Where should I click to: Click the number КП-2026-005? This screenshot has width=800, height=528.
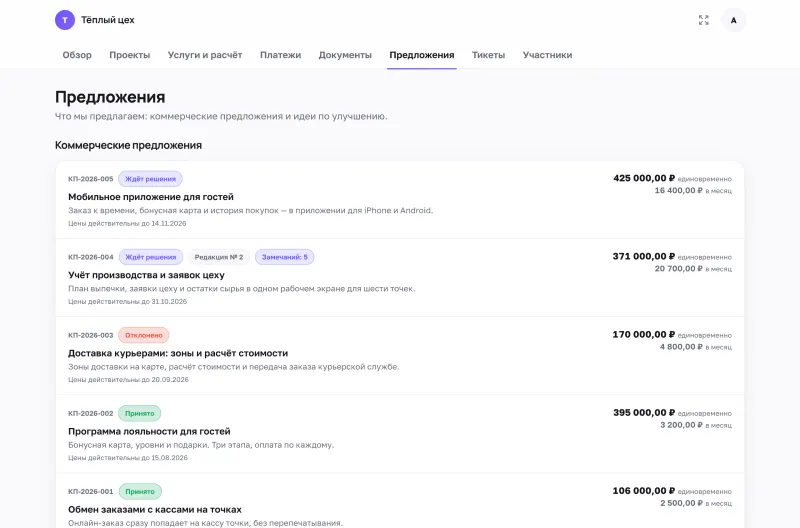pyautogui.click(x=91, y=179)
